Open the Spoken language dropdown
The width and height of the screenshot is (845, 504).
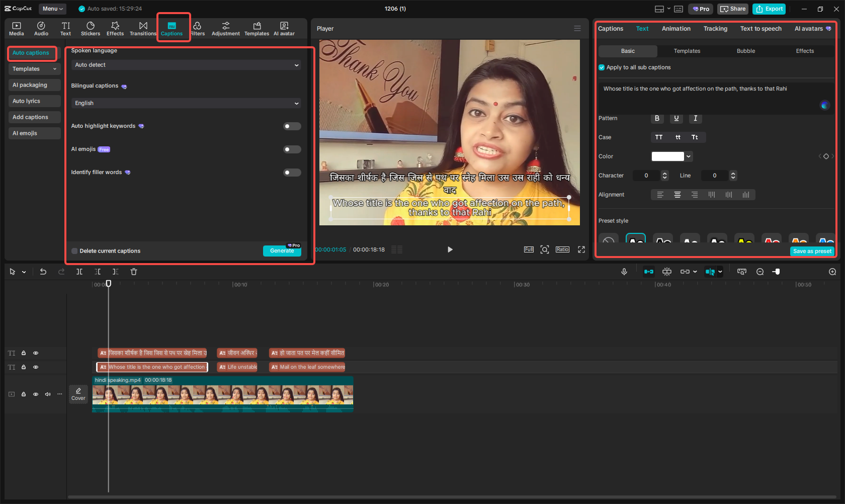coord(186,65)
